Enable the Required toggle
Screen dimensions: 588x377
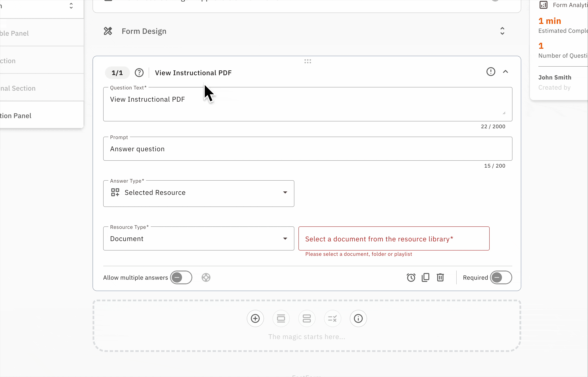[501, 277]
